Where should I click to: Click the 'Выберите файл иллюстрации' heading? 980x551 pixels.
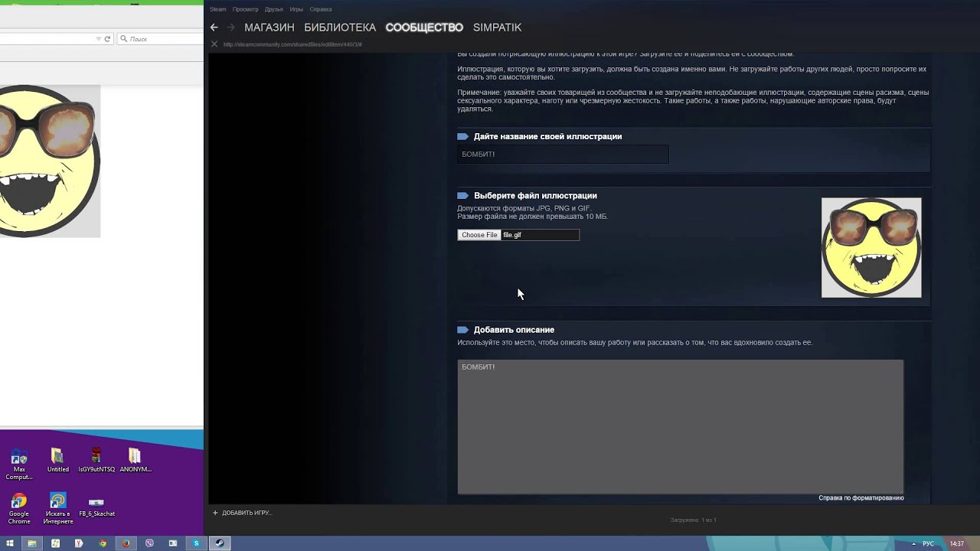pyautogui.click(x=535, y=195)
